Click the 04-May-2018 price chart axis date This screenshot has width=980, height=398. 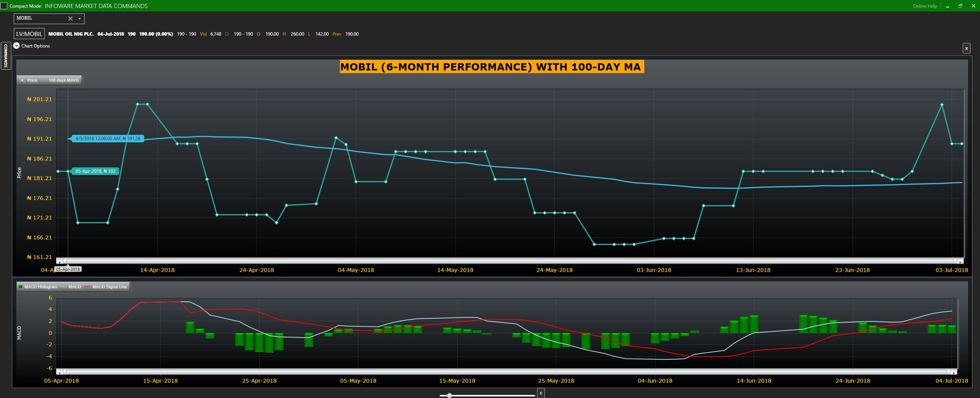point(356,270)
